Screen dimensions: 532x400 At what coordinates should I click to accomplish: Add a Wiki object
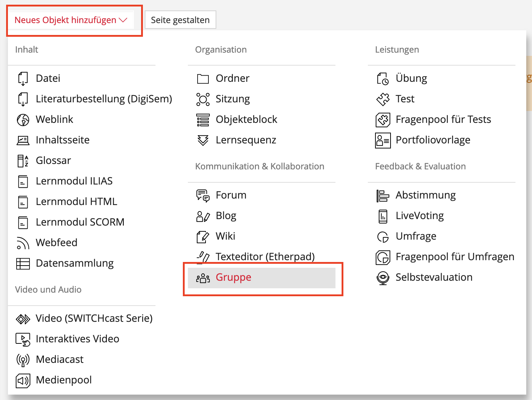pos(225,236)
